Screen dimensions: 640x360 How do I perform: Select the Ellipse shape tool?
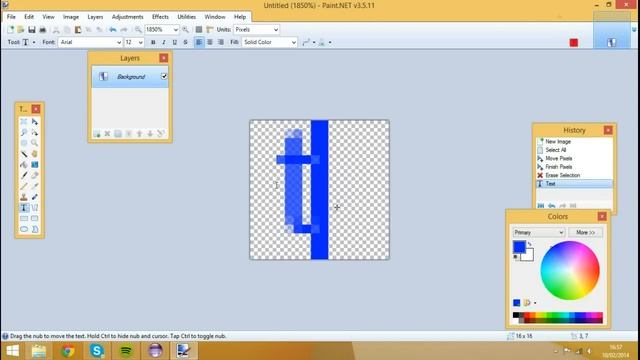pyautogui.click(x=24, y=229)
